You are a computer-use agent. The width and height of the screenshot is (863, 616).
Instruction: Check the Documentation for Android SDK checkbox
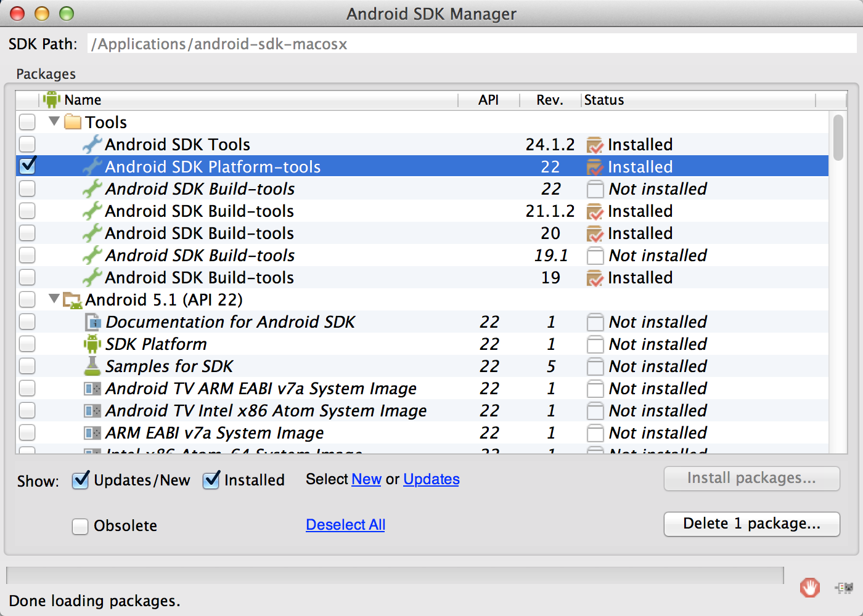(27, 322)
